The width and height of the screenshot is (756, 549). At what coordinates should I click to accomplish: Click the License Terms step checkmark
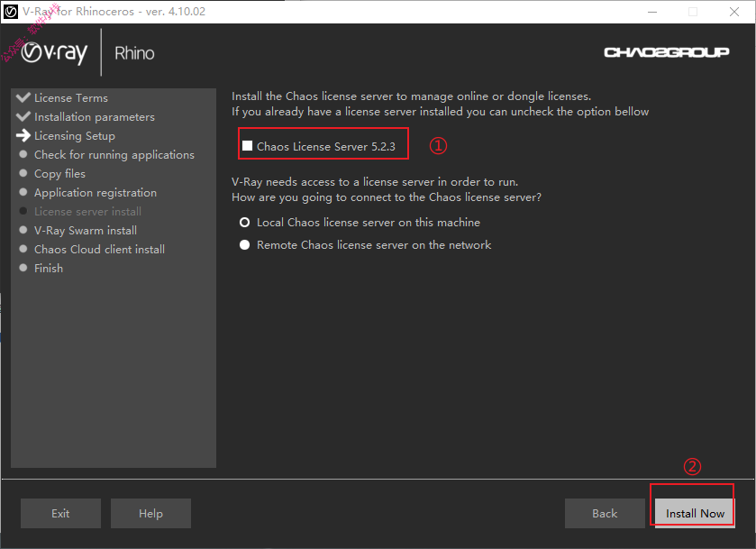pos(23,97)
